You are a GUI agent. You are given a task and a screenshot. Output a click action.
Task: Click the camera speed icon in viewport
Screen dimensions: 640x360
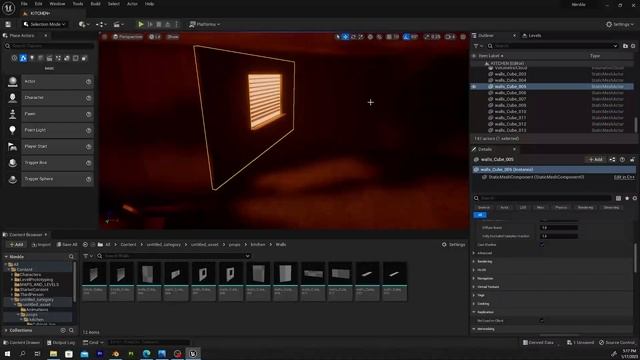point(449,37)
